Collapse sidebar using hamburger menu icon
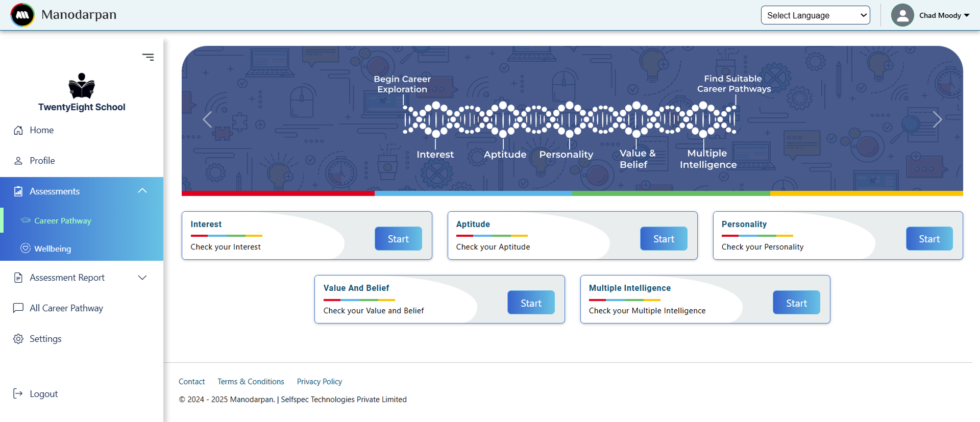 click(148, 57)
